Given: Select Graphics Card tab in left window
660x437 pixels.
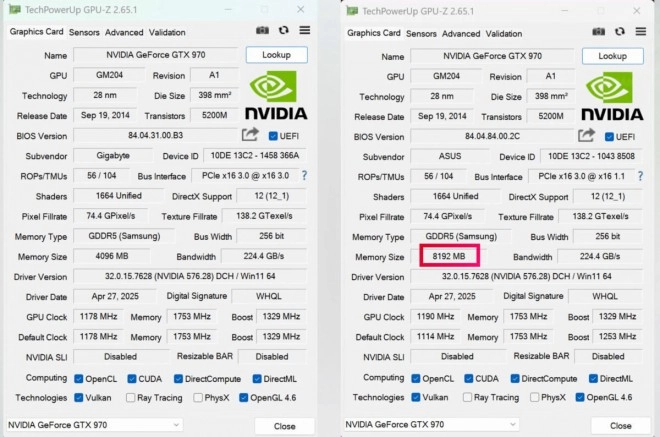Looking at the screenshot, I should (37, 32).
